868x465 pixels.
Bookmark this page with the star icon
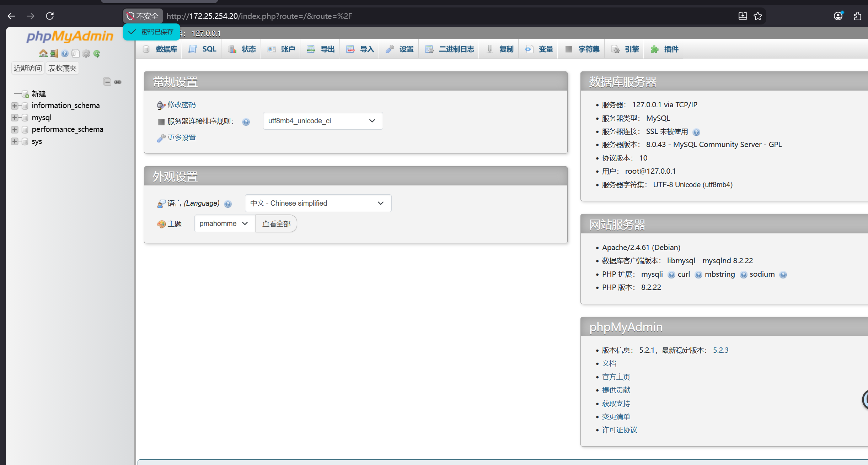(758, 16)
